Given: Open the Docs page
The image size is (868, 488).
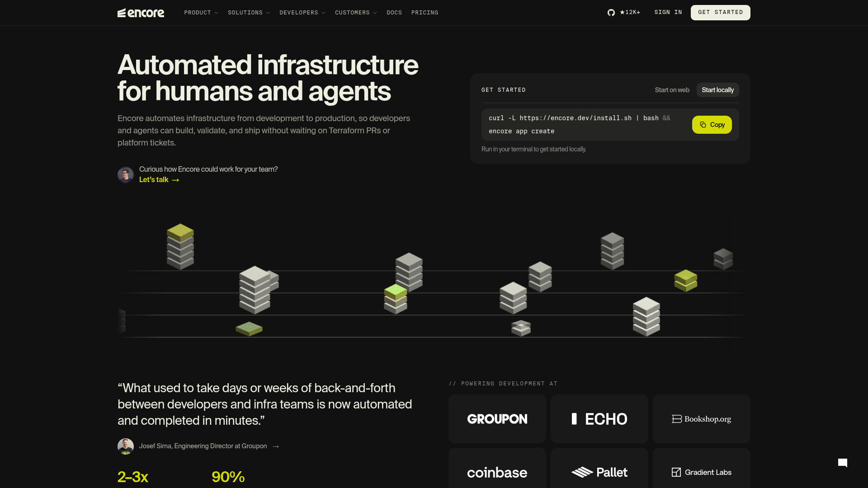Looking at the screenshot, I should pyautogui.click(x=394, y=13).
